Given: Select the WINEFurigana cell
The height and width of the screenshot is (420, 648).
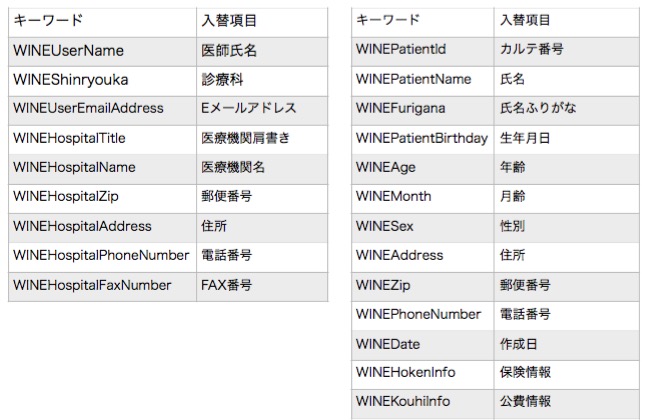Looking at the screenshot, I should pos(400,108).
